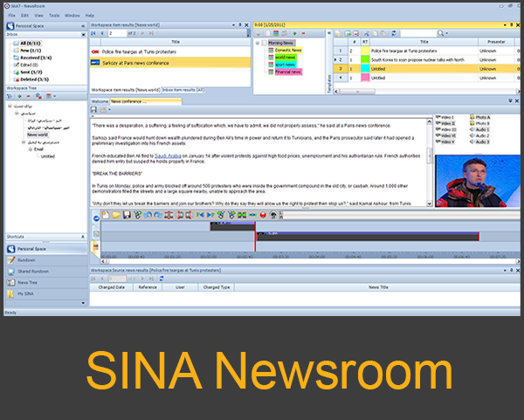524x420 pixels.
Task: Collapse the Personal Space panel with double chevron
Action: pos(83,26)
